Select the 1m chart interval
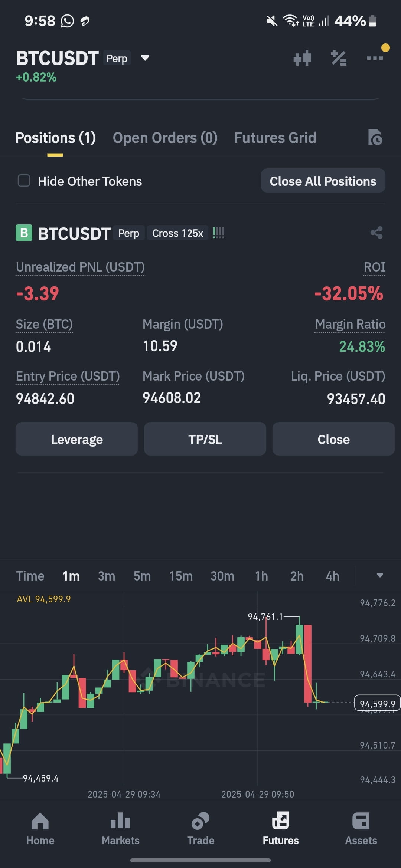The width and height of the screenshot is (401, 868). (71, 576)
